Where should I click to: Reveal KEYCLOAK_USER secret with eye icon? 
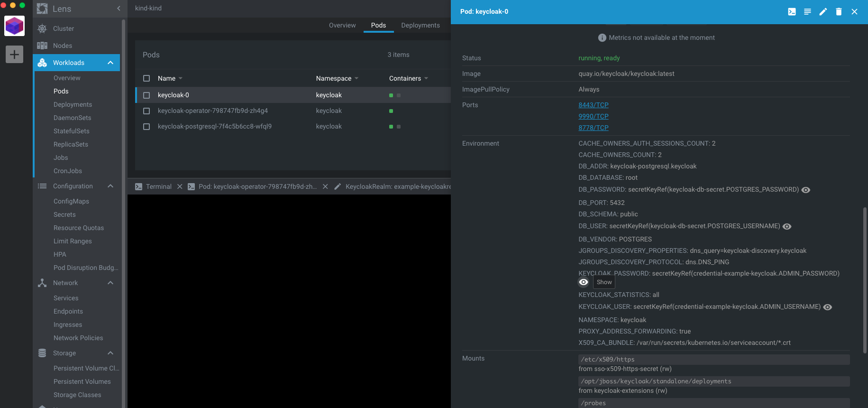[828, 307]
